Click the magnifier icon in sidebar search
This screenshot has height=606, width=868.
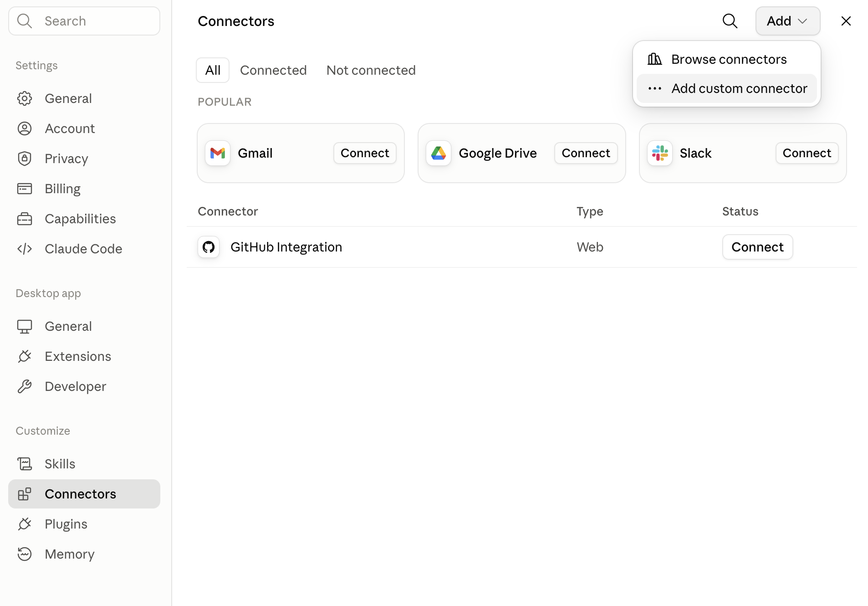[25, 21]
